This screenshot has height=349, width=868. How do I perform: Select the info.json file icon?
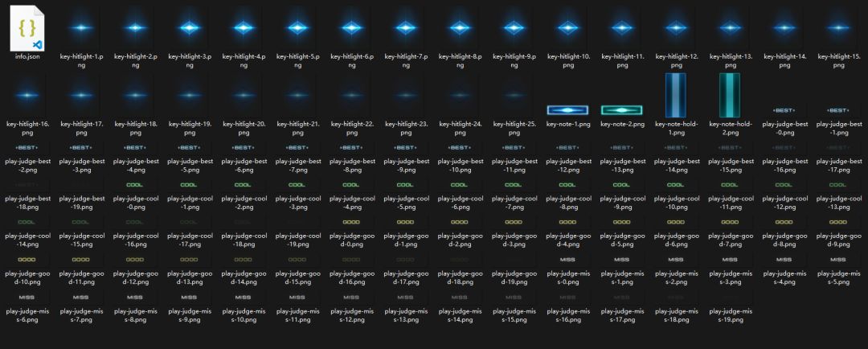point(27,27)
